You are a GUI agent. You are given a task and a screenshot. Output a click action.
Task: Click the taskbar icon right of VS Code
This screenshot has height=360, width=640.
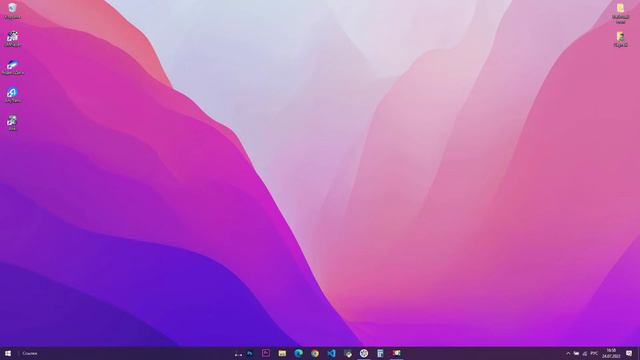[x=347, y=353]
